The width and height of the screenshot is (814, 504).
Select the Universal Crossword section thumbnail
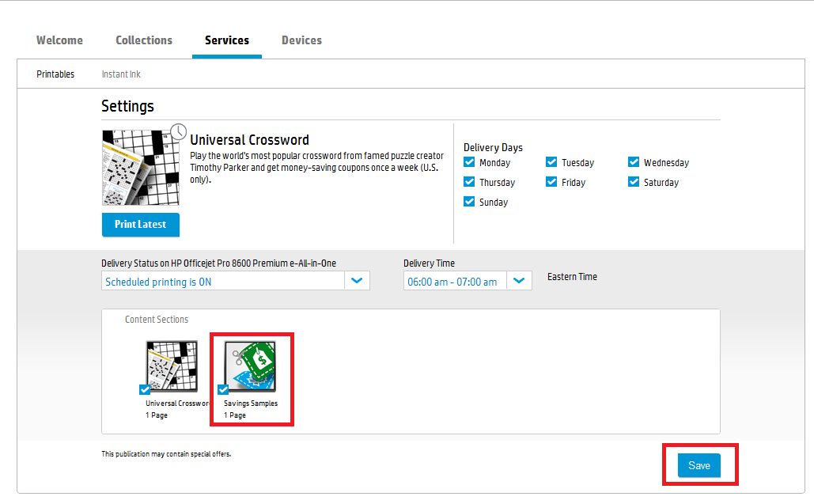pyautogui.click(x=172, y=366)
